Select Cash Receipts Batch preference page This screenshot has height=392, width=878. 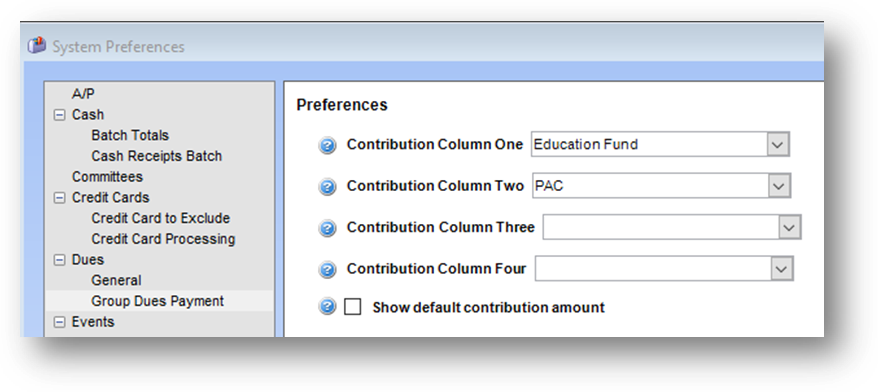pos(157,156)
